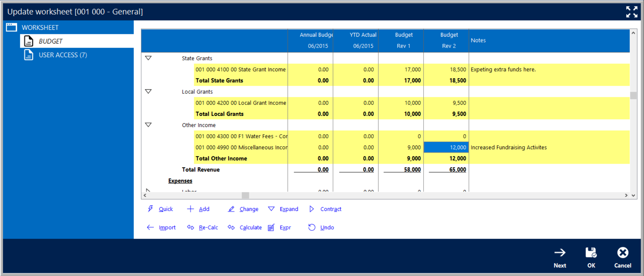644x276 pixels.
Task: Click the Contract link
Action: 331,209
